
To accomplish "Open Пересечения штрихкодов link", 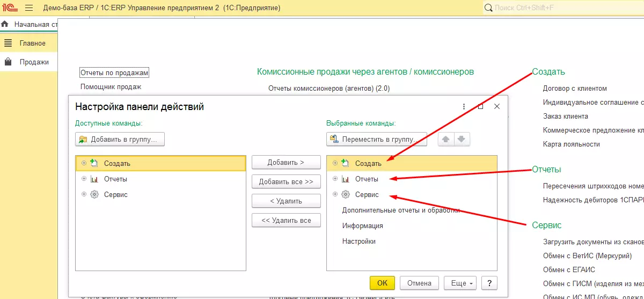I will coord(594,186).
